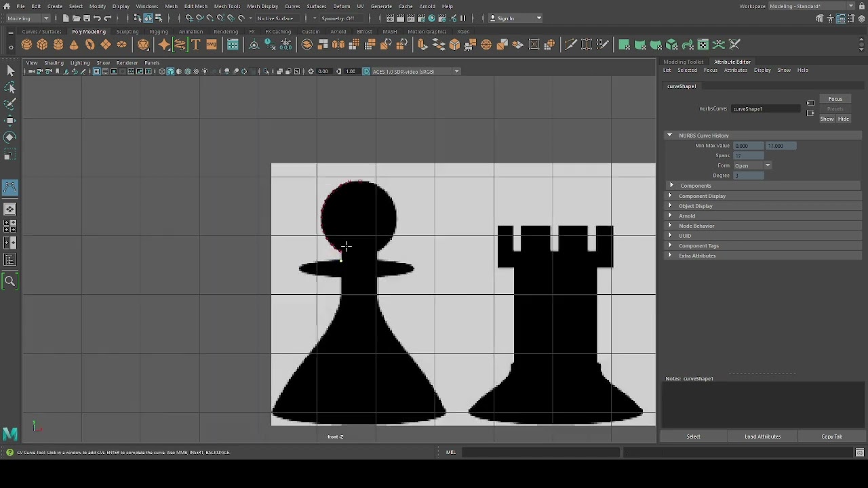Toggle viewport wireframe display icon
The width and height of the screenshot is (868, 488).
click(161, 71)
